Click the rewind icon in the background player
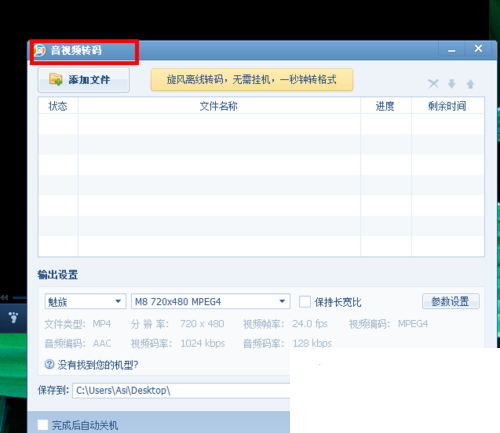This screenshot has width=500, height=433. (x=4, y=297)
